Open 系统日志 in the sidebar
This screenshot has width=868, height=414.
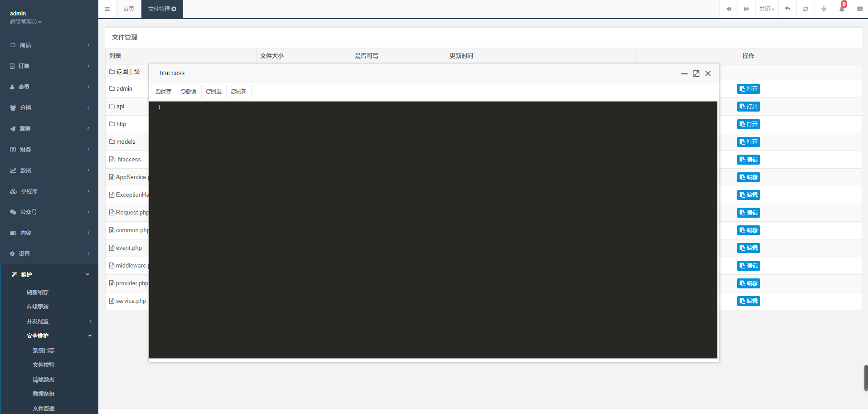pyautogui.click(x=44, y=351)
